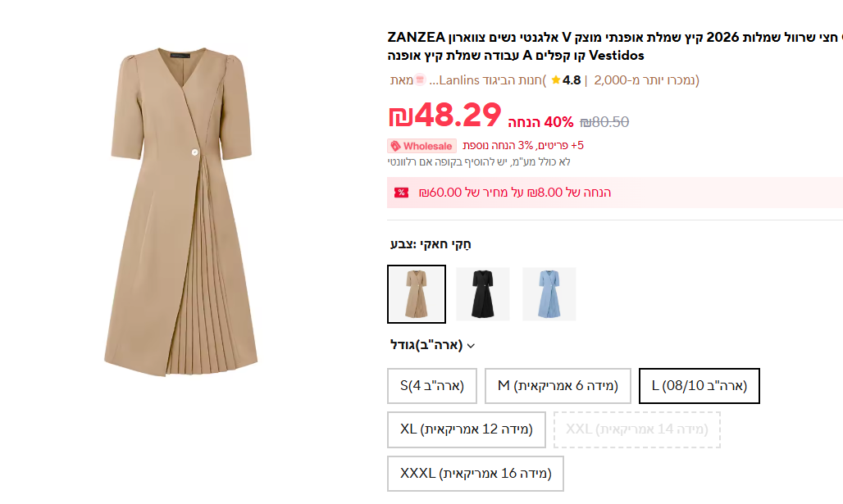Expand the US size region dropdown
Image resolution: width=843 pixels, height=504 pixels.
coord(471,345)
